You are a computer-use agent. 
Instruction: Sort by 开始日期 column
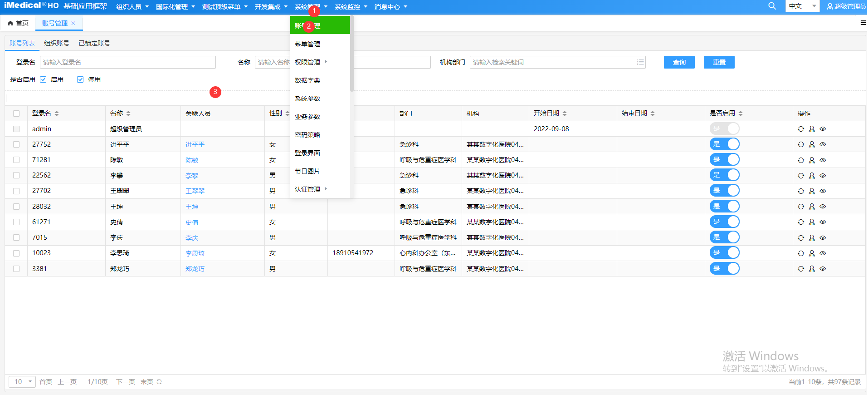pyautogui.click(x=565, y=114)
